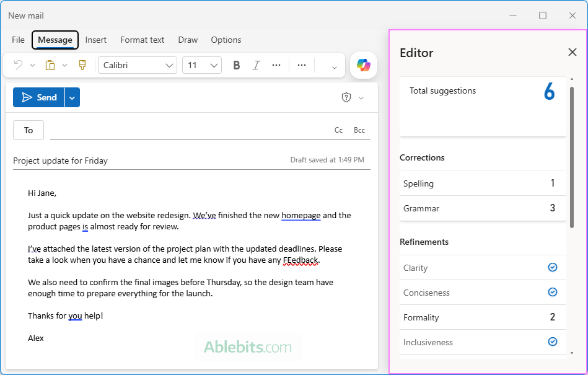The image size is (588, 375).
Task: Click the To recipients button
Action: pos(29,130)
